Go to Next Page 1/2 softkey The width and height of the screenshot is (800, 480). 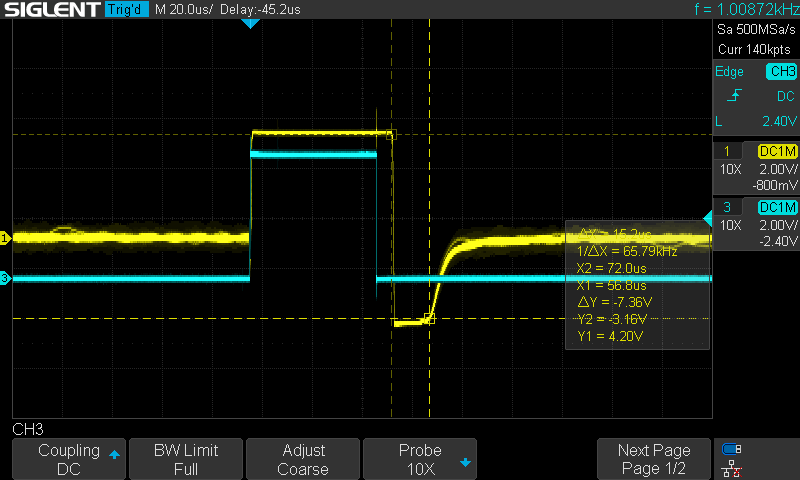654,459
